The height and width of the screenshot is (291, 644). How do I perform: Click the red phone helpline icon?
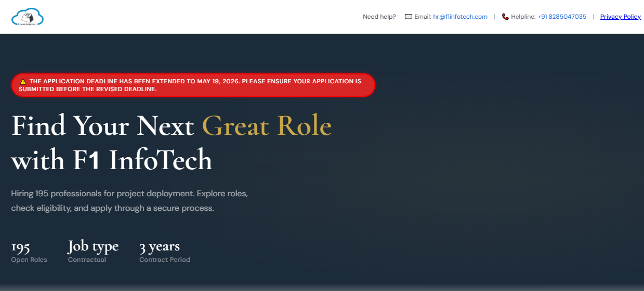(x=505, y=17)
